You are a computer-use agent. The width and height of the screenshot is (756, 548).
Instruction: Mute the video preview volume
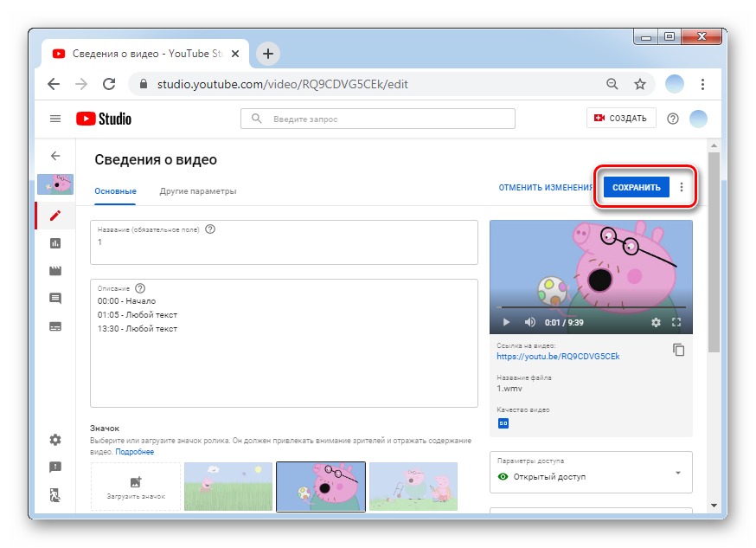[529, 322]
